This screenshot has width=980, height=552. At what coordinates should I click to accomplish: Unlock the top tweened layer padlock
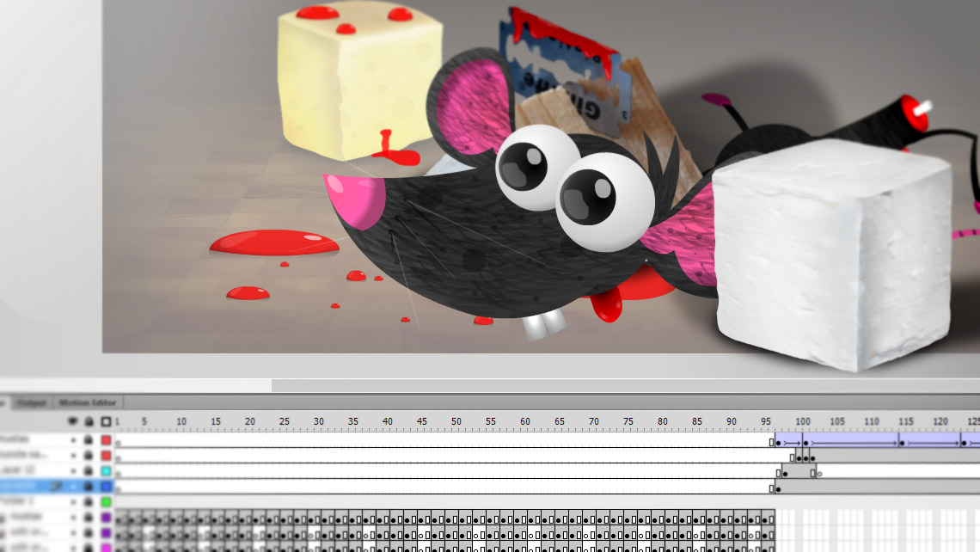click(x=89, y=440)
